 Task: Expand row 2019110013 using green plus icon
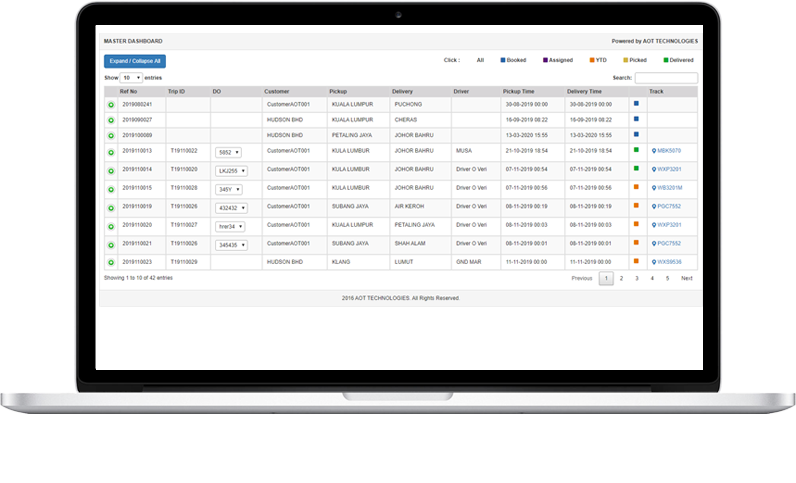click(x=110, y=151)
